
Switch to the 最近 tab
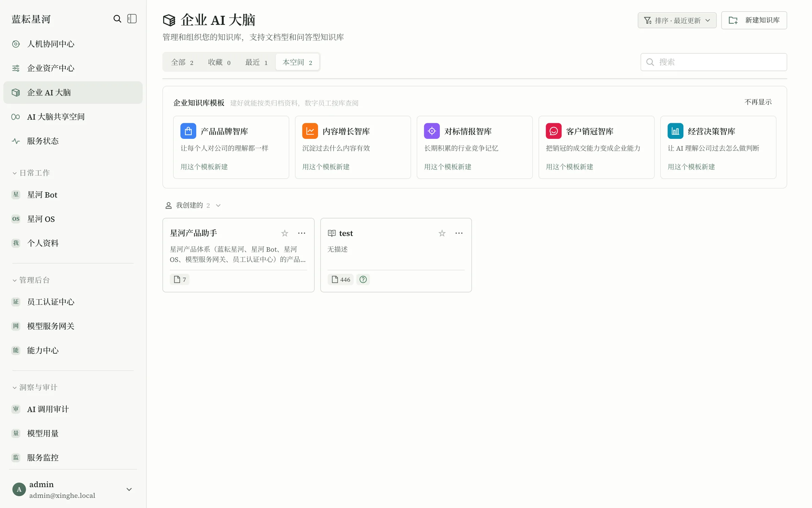click(256, 62)
